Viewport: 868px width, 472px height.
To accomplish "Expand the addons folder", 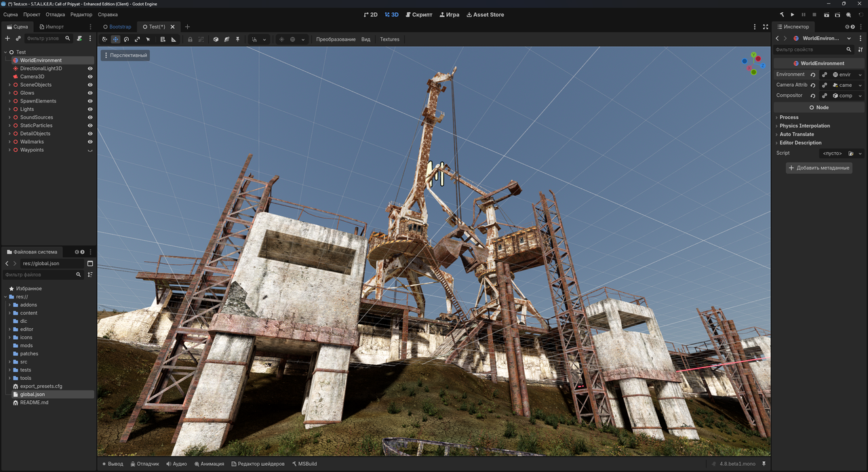I will pos(9,304).
